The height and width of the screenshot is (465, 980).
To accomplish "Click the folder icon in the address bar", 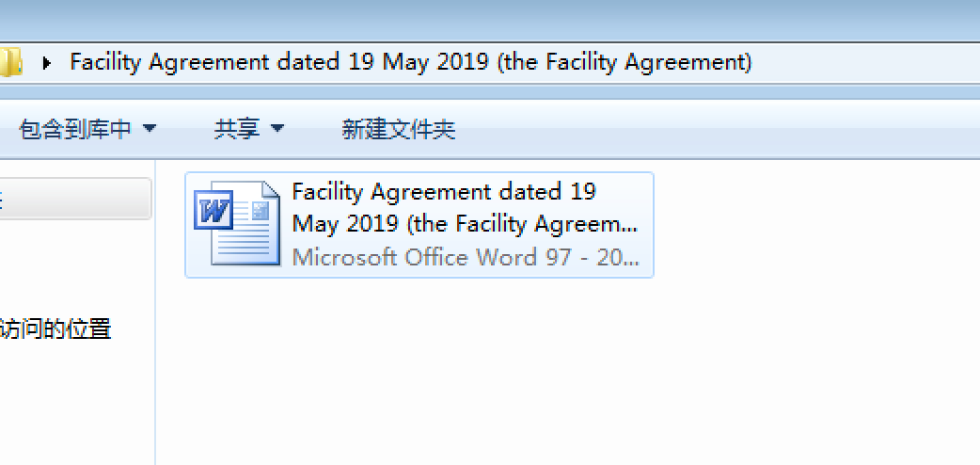I will point(9,64).
